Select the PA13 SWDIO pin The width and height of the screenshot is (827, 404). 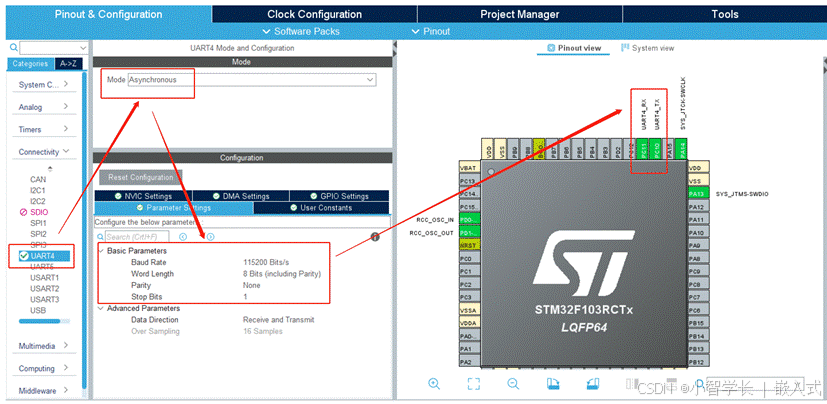pos(698,194)
